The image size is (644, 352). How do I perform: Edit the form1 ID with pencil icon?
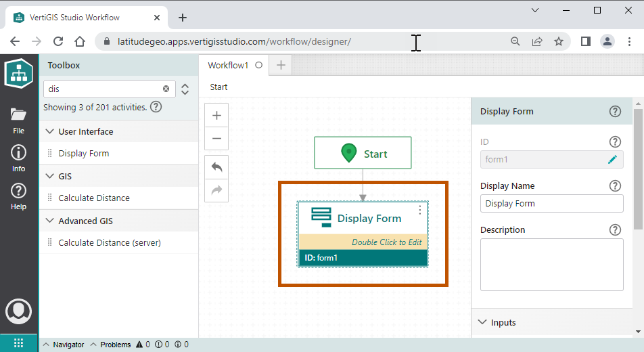612,160
